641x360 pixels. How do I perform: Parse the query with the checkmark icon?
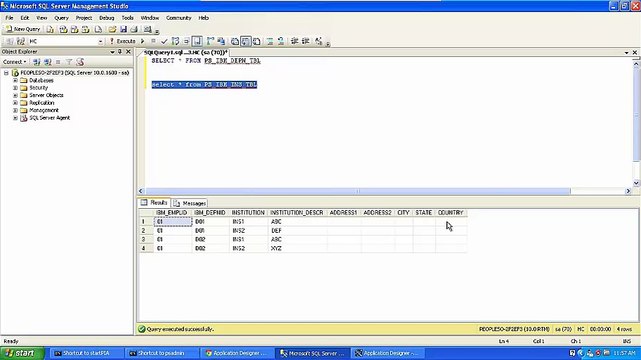click(164, 41)
